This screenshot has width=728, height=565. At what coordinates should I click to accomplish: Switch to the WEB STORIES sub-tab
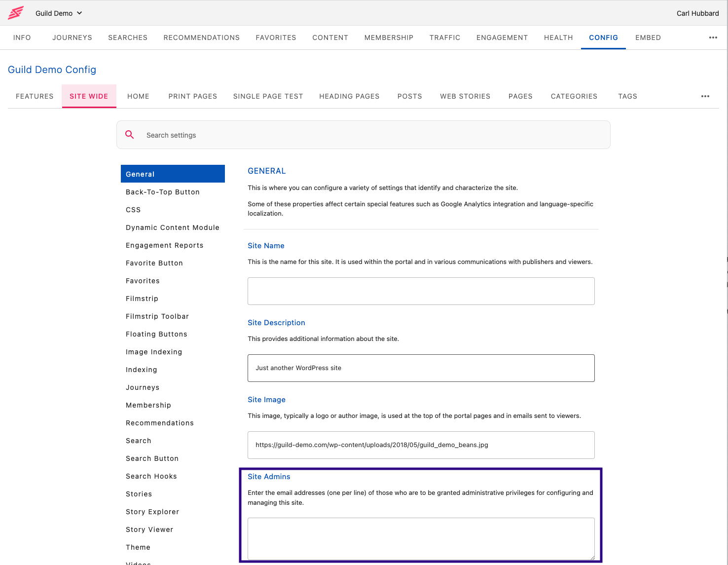(465, 96)
